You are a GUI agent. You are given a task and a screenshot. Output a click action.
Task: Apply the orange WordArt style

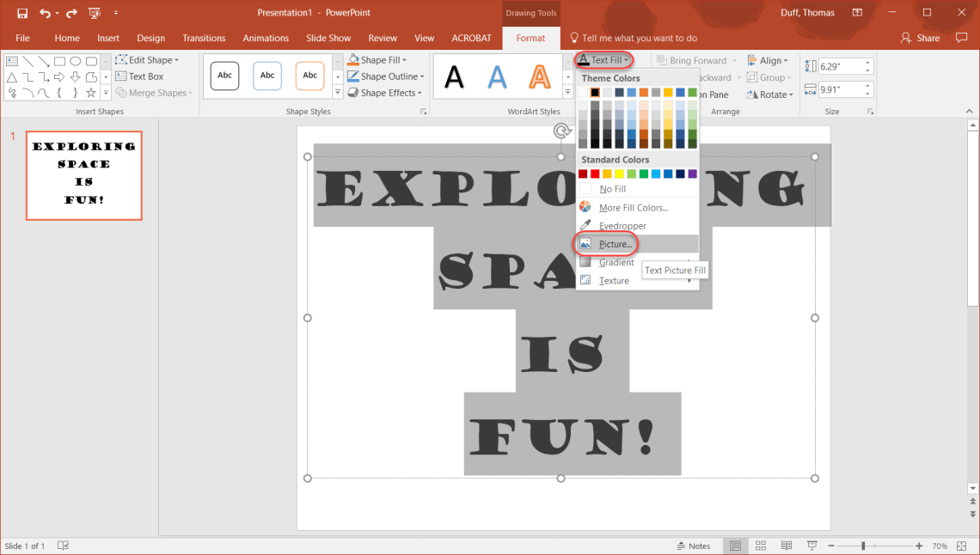pyautogui.click(x=540, y=77)
